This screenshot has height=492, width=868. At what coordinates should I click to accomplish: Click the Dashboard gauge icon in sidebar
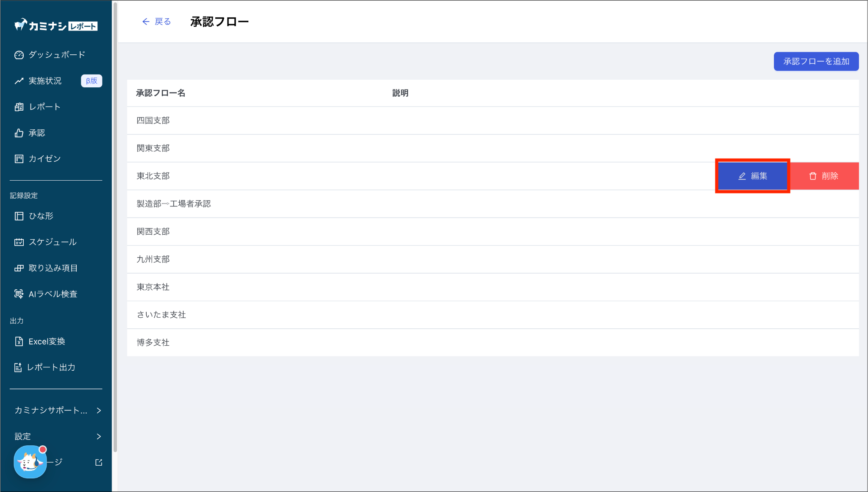19,55
